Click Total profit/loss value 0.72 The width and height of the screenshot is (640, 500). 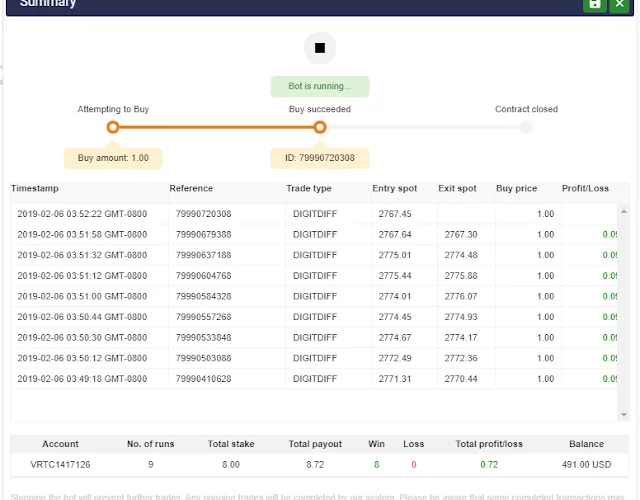pos(489,464)
